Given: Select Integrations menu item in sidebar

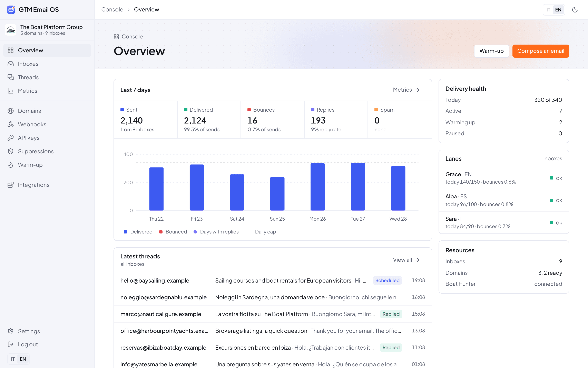Looking at the screenshot, I should click(x=47, y=185).
